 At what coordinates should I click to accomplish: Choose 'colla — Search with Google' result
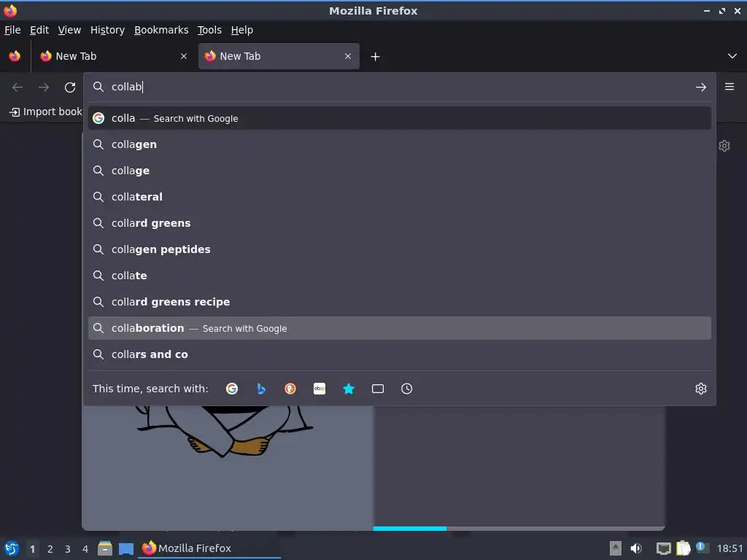tap(399, 118)
